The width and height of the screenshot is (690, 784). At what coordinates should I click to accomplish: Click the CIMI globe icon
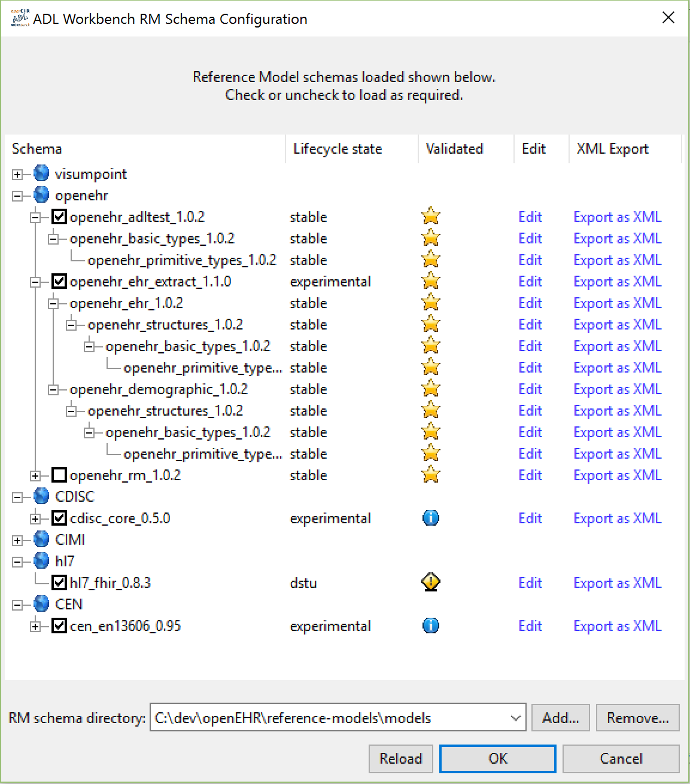[x=41, y=539]
